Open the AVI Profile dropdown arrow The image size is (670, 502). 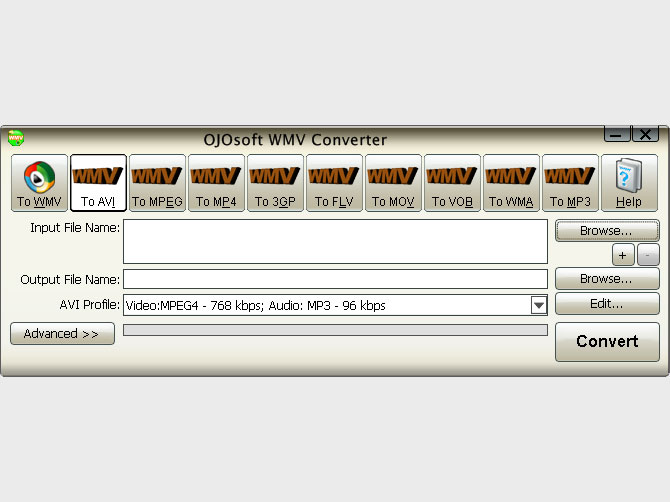tap(539, 305)
